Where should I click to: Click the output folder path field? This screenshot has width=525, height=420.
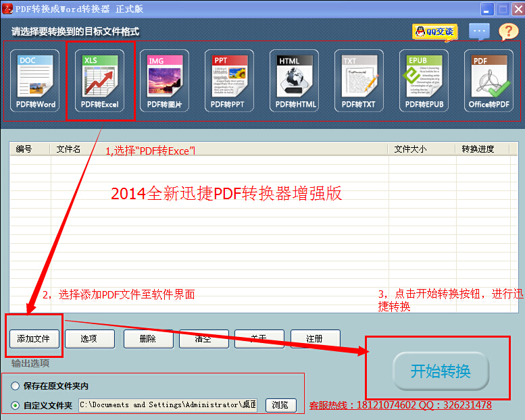coord(168,405)
